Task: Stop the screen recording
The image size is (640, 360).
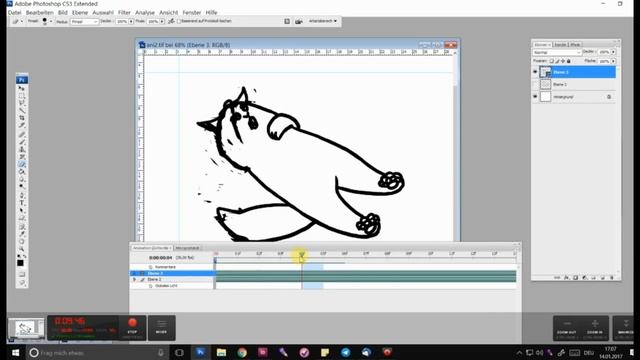Action: click(132, 327)
